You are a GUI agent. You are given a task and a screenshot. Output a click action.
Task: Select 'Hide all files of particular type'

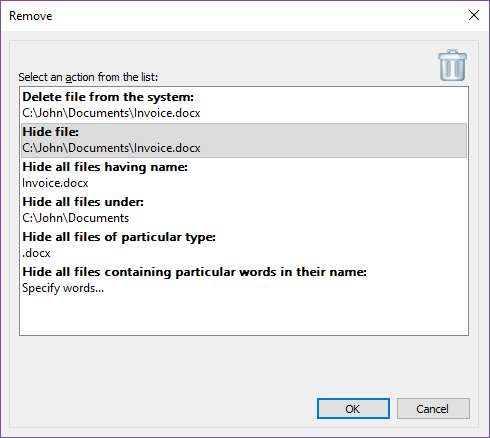(x=119, y=237)
